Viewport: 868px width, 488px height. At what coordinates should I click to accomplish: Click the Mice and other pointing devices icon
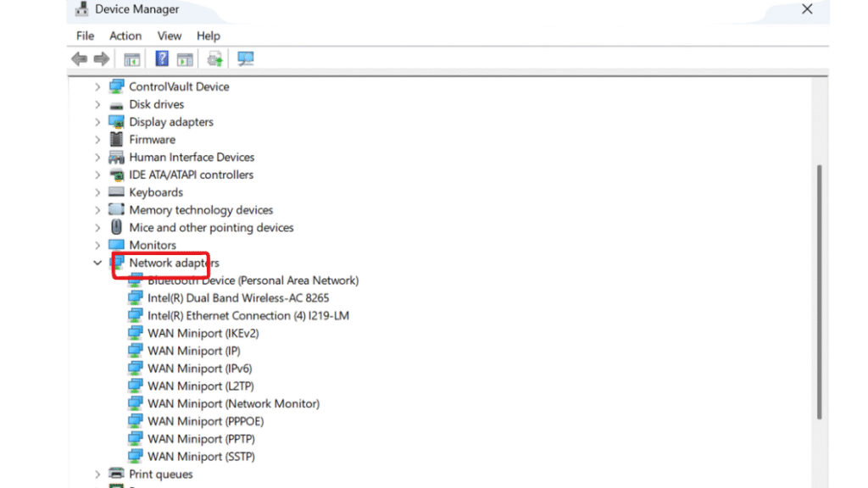[116, 227]
